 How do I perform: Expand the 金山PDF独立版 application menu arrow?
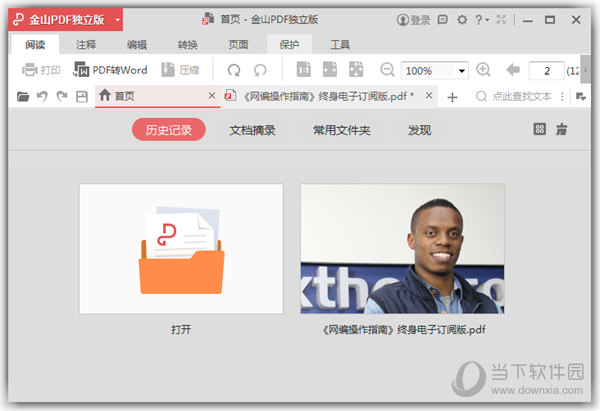coord(118,19)
